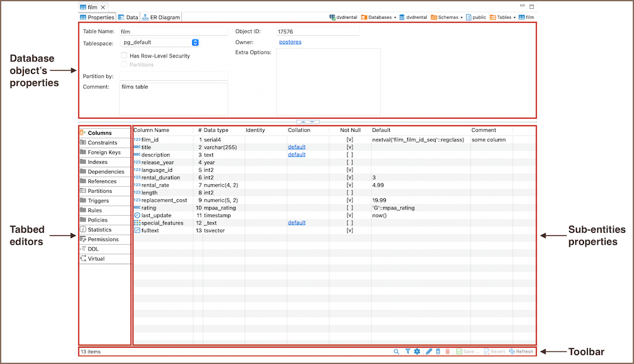The width and height of the screenshot is (634, 364).
Task: Open the filter funnel icon in bottom toolbar
Action: point(407,351)
